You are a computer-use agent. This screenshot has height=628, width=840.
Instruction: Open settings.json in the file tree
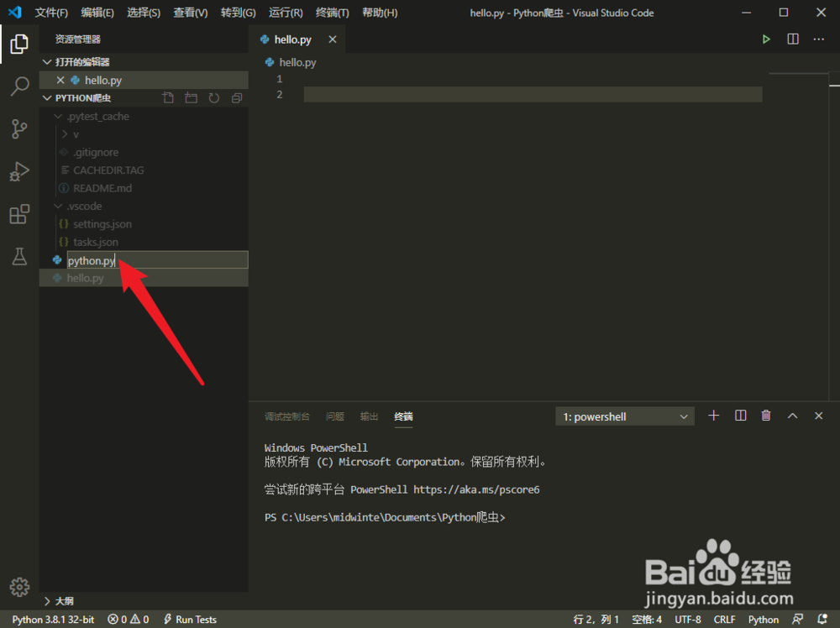click(102, 224)
